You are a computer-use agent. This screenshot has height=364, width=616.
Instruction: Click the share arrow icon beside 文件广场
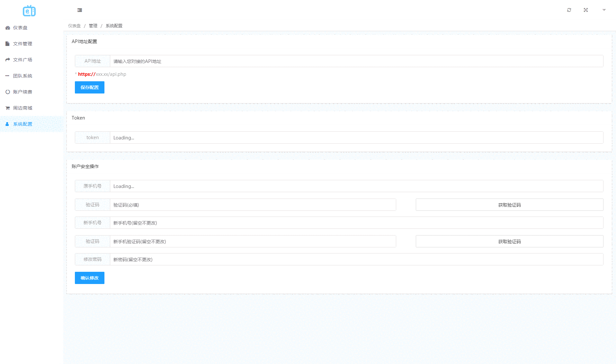tap(8, 60)
